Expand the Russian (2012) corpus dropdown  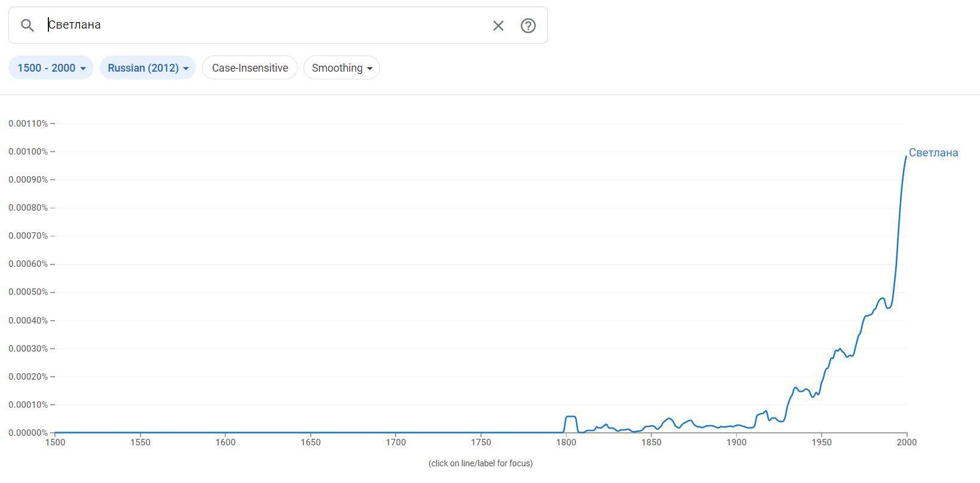coord(148,68)
